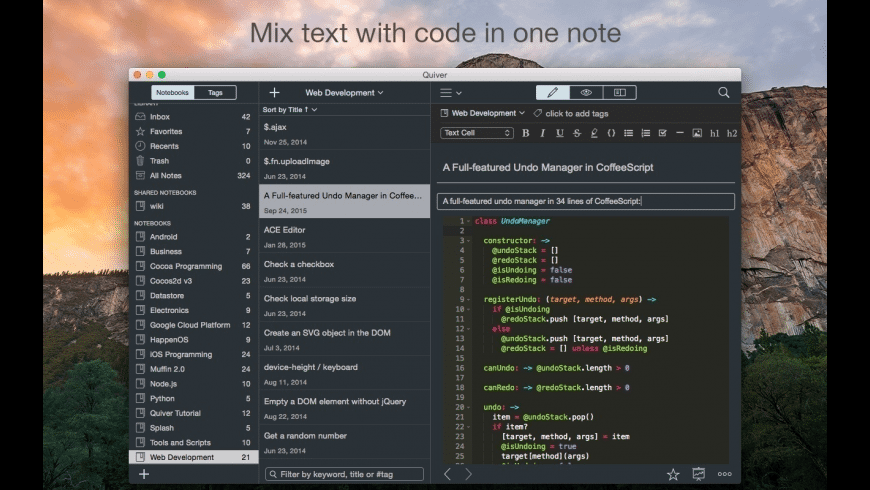Apply h1 heading style

click(x=714, y=133)
